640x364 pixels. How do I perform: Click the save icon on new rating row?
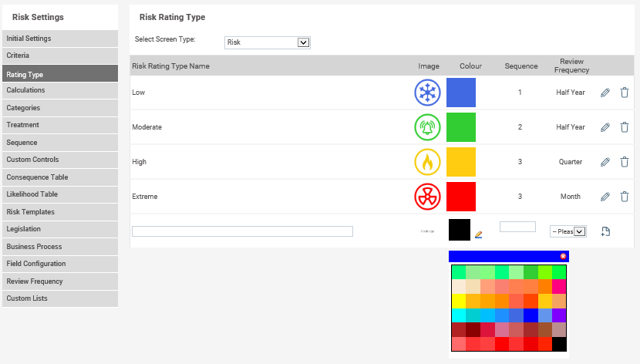coord(605,231)
